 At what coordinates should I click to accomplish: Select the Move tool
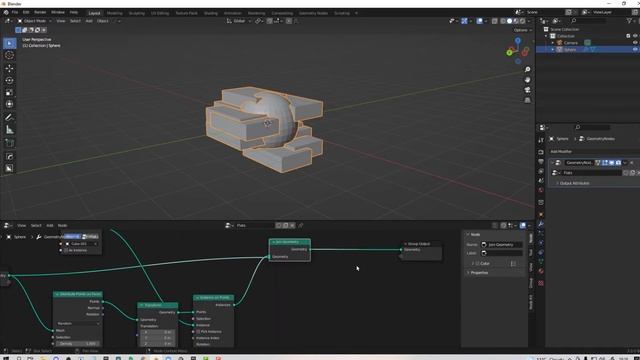(9, 68)
